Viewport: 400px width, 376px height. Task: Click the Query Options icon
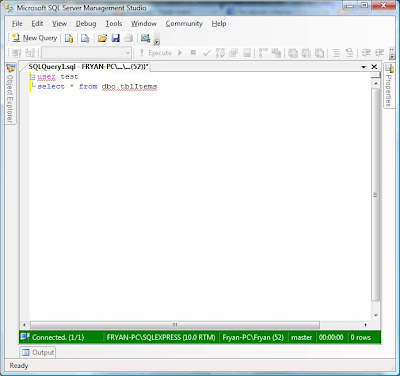coord(233,53)
